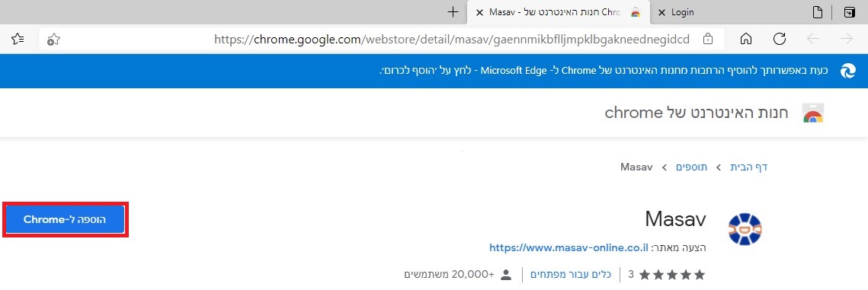Screen dimensions: 868x290
Task: Close the Login tab
Action: pyautogui.click(x=661, y=12)
